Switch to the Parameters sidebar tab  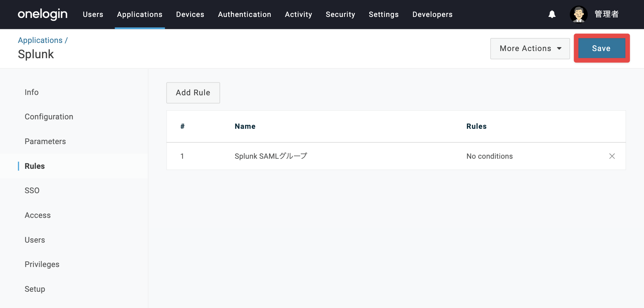(x=45, y=141)
